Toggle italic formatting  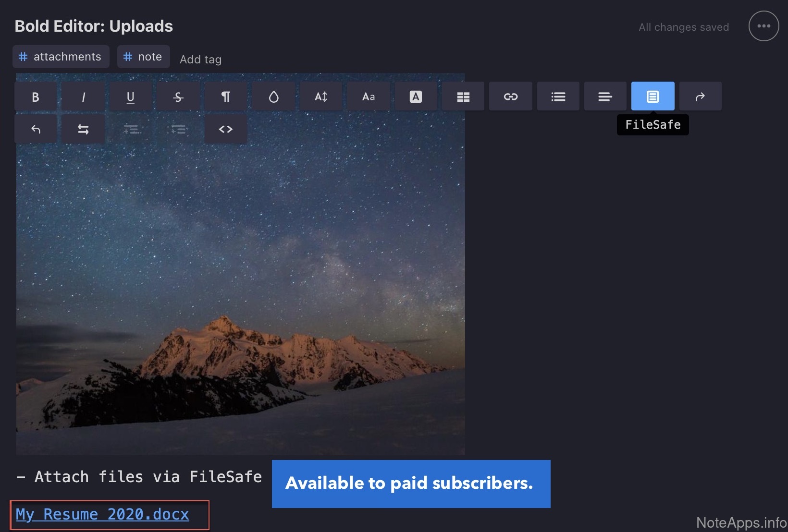click(x=83, y=97)
